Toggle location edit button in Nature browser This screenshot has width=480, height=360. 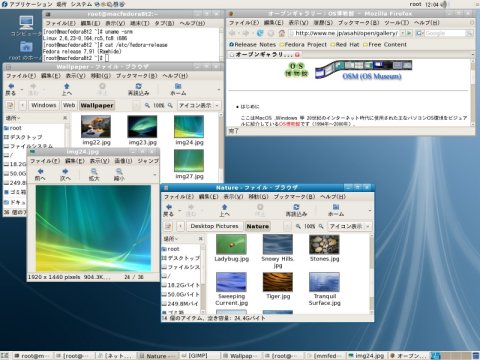click(x=168, y=226)
